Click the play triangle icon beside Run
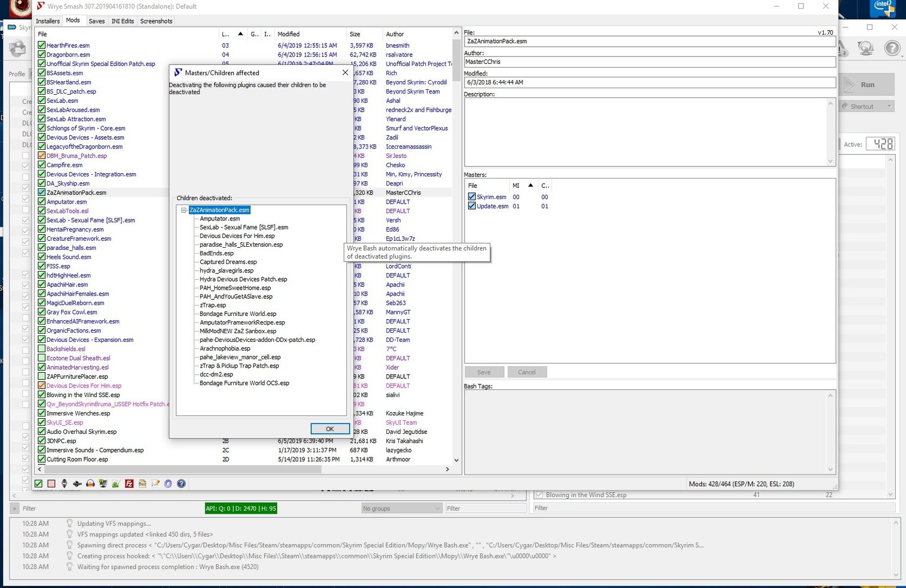 pos(849,84)
